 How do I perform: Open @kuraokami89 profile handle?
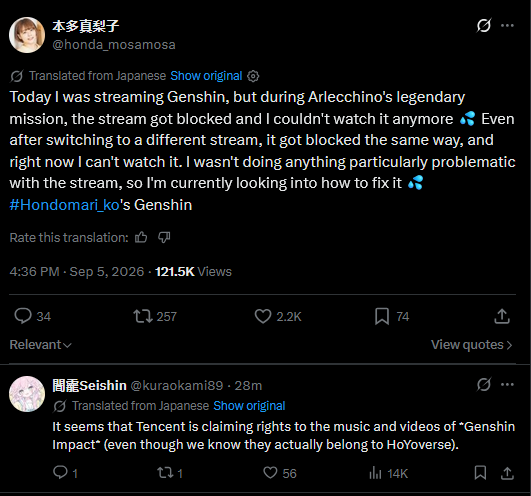pyautogui.click(x=176, y=385)
